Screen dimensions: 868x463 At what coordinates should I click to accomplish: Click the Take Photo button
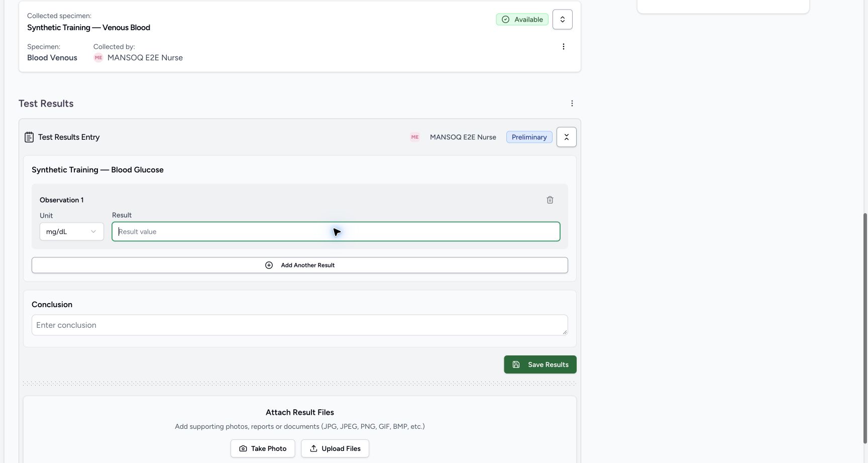(x=263, y=449)
